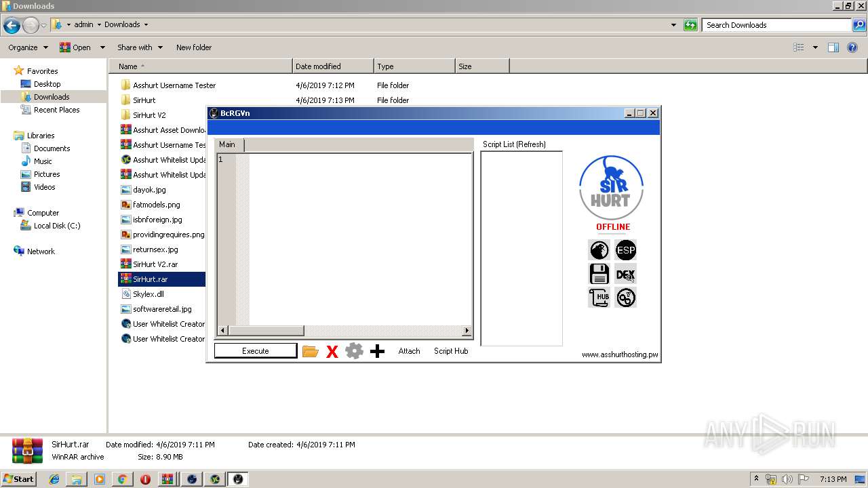Image resolution: width=868 pixels, height=488 pixels.
Task: Click the volume icon in system tray
Action: [787, 479]
